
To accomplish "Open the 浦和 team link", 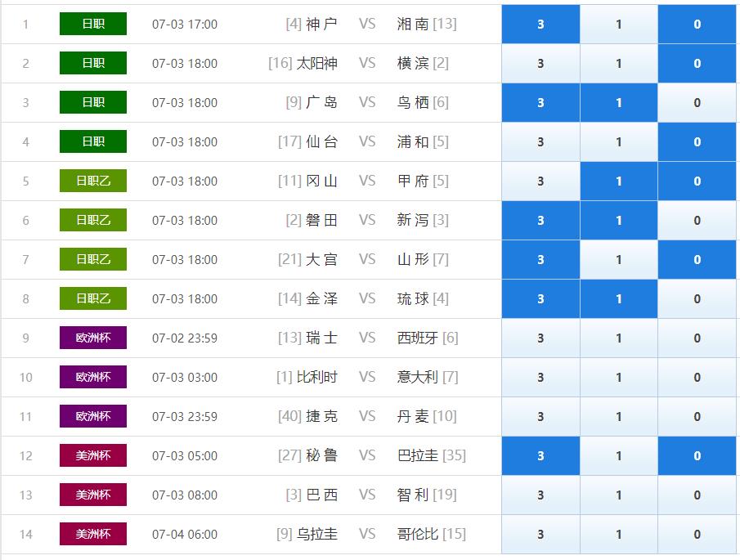I will 413,142.
